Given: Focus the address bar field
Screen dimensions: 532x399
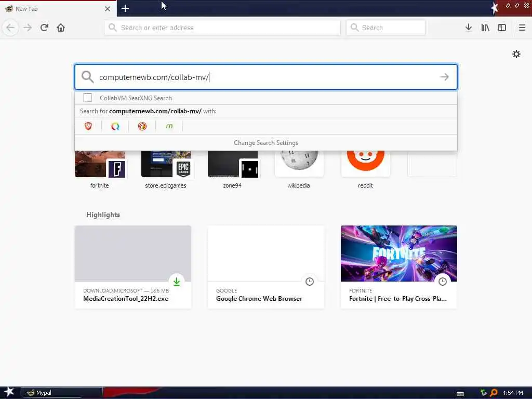Looking at the screenshot, I should (x=222, y=28).
